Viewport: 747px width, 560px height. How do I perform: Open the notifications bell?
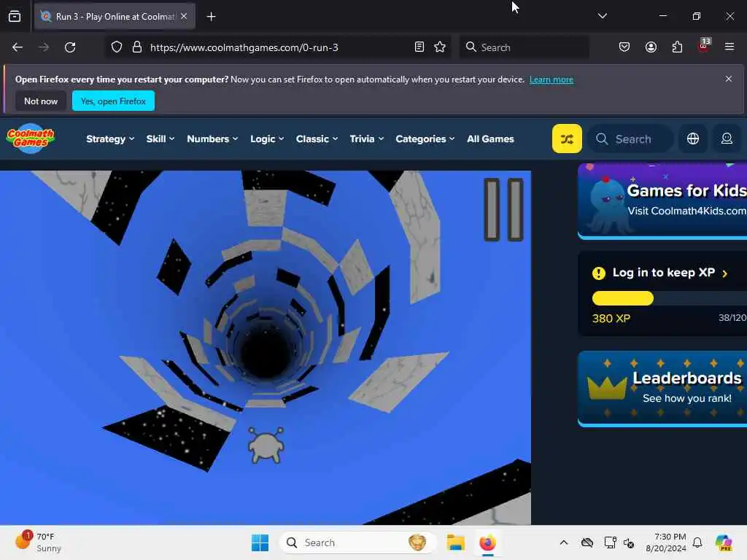click(x=697, y=542)
